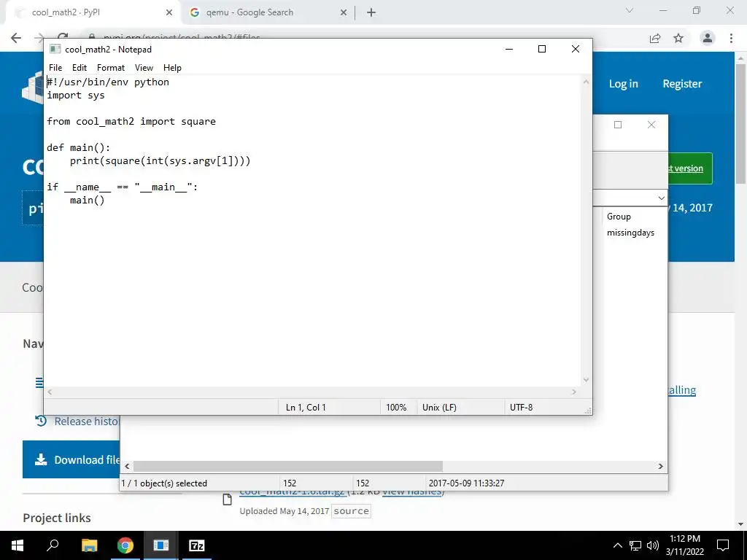Select missingdays cell in 7-Zip list
Viewport: 747px width, 560px height.
630,233
